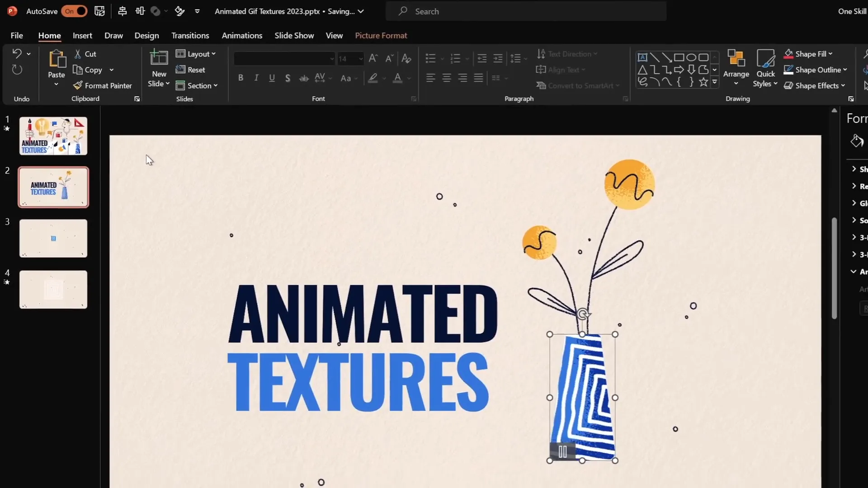Switch to the Insert tab

[82, 35]
